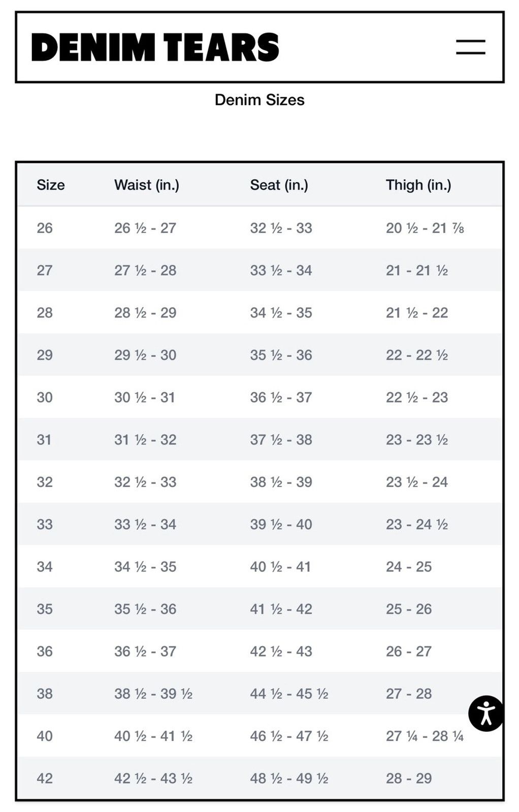Open the accessibility widget button
The width and height of the screenshot is (519, 812).
pos(486,713)
